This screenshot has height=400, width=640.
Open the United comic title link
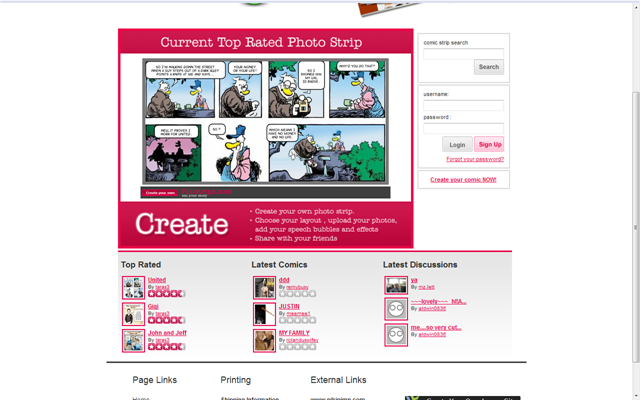point(157,280)
